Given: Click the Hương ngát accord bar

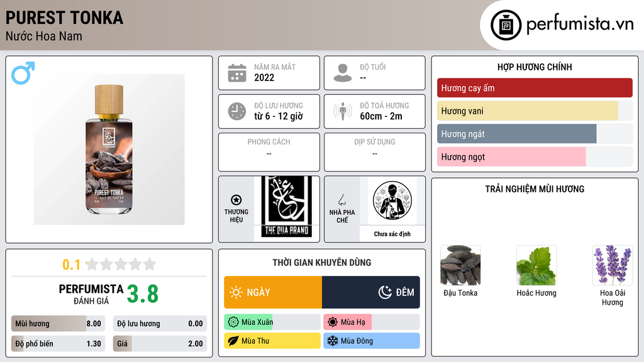Looking at the screenshot, I should (x=535, y=134).
